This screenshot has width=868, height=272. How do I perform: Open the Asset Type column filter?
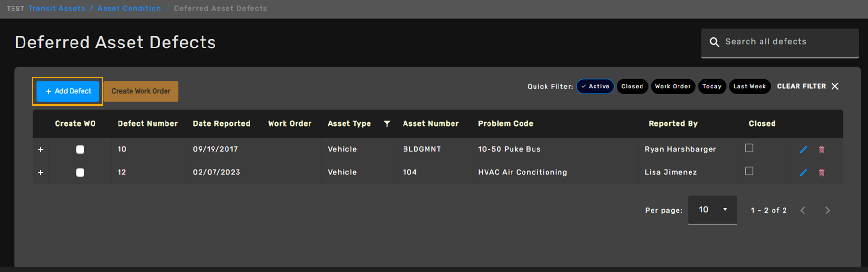tap(387, 124)
